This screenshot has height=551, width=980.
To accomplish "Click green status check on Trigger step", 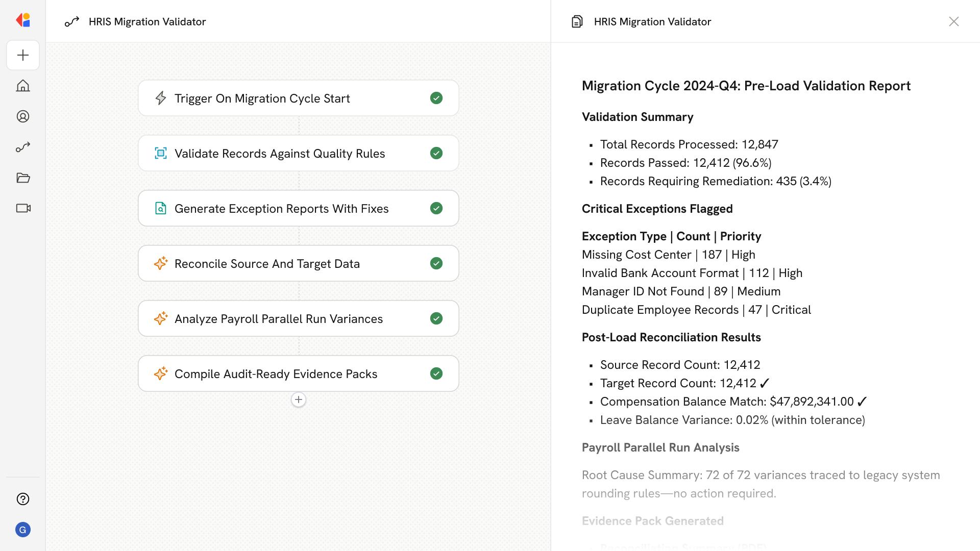I will pyautogui.click(x=436, y=98).
